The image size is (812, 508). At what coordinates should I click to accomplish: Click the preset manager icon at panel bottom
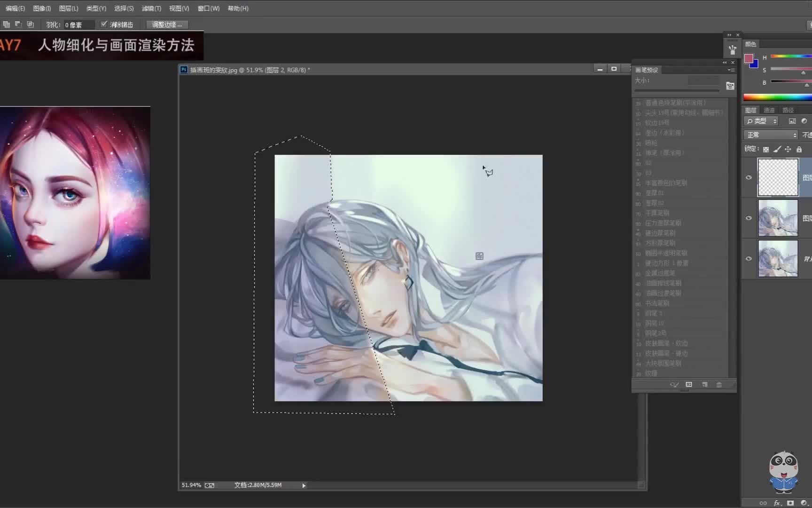tap(689, 384)
